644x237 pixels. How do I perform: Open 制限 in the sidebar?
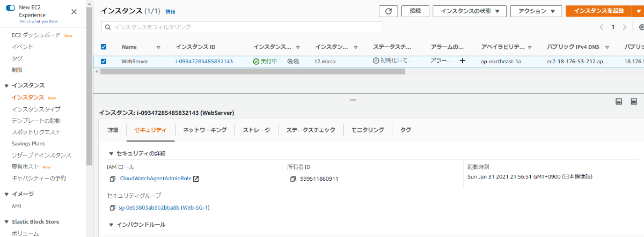pyautogui.click(x=17, y=70)
